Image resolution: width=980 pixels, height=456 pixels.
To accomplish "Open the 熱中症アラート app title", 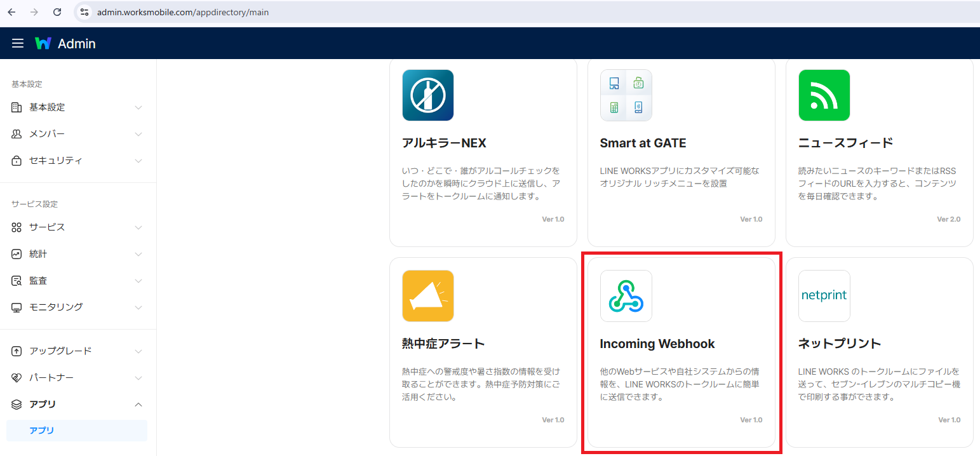I will [x=443, y=344].
